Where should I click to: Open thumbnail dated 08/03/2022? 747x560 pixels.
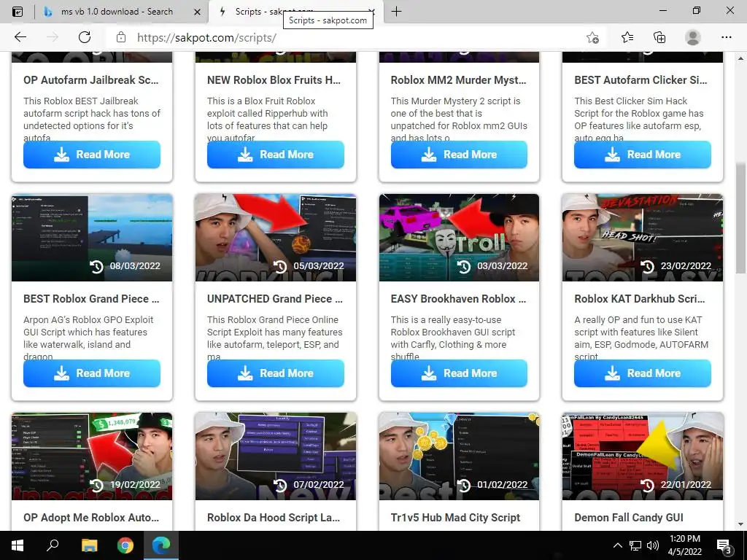92,237
